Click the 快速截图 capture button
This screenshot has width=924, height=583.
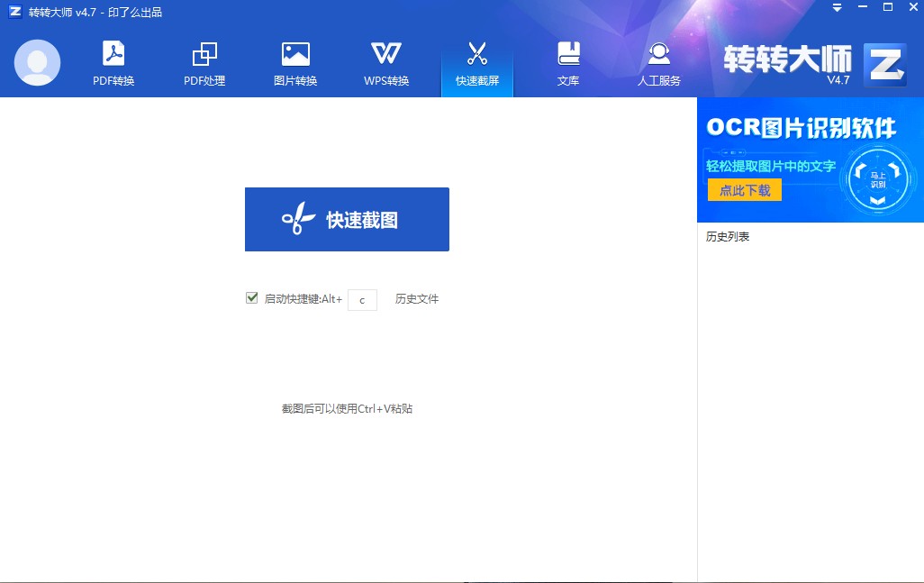click(347, 219)
